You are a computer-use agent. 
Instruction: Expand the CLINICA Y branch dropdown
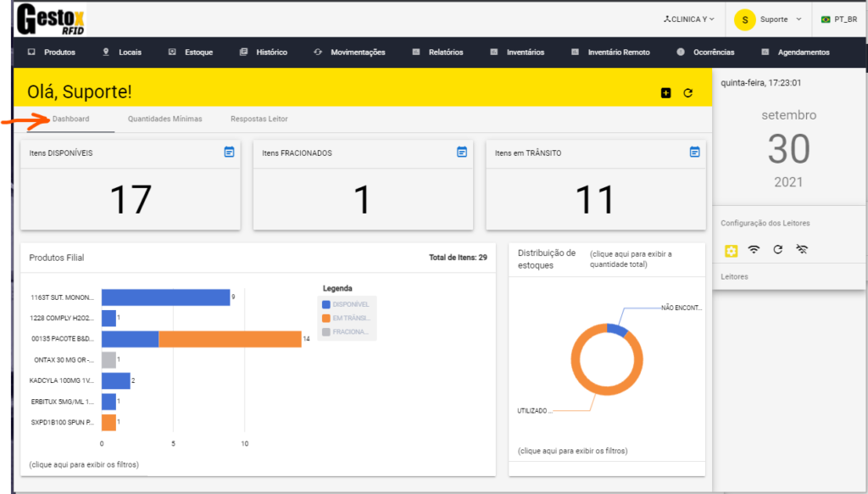pyautogui.click(x=689, y=19)
